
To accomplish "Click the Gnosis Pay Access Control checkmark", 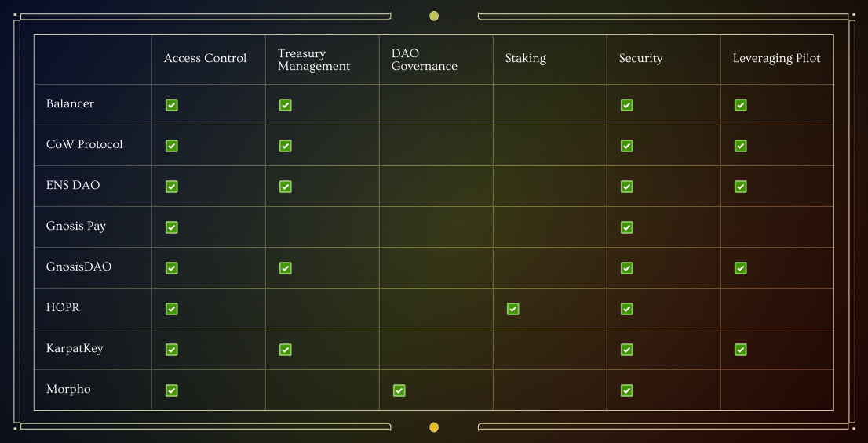I will tap(172, 227).
